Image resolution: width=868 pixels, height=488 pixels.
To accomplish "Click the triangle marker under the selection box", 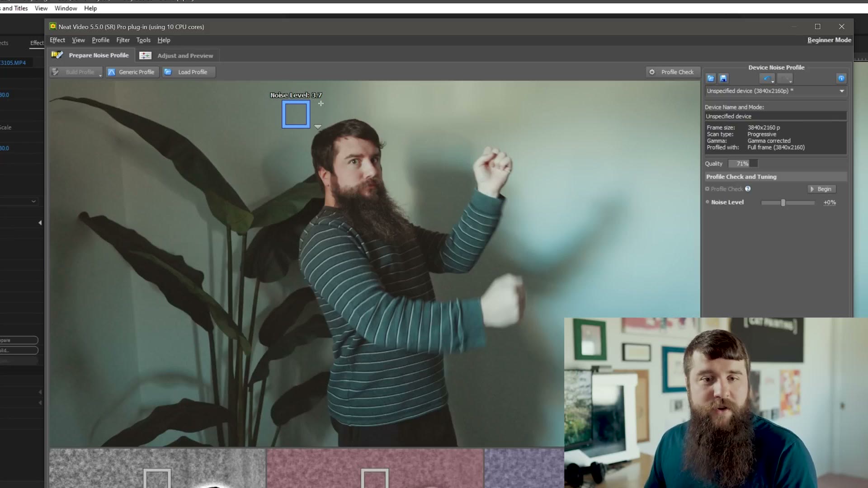I will [x=318, y=127].
